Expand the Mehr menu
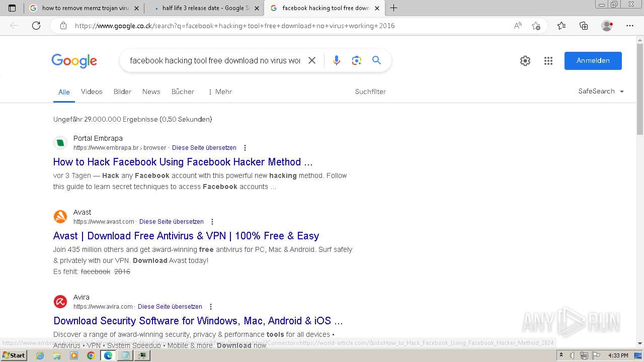Screen dimensions: 644x362 (x=220, y=92)
